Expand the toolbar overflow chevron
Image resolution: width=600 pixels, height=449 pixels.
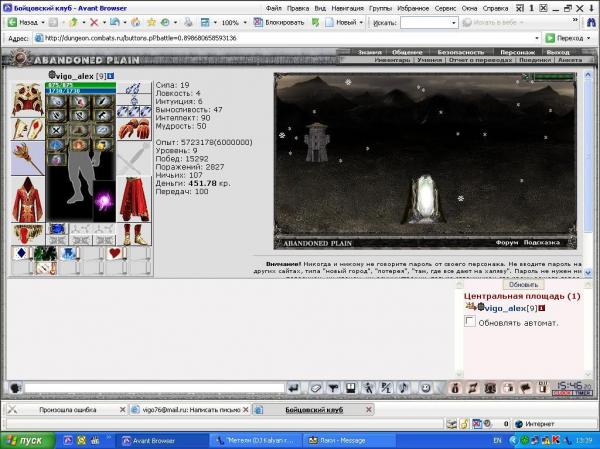coord(575,20)
